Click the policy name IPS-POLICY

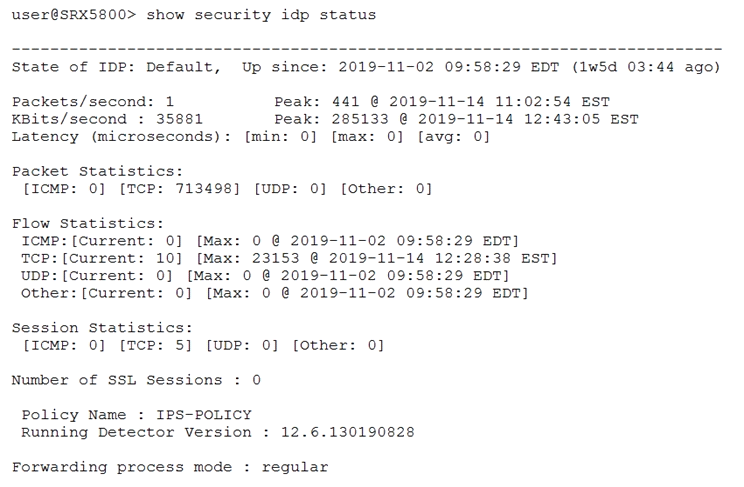(204, 415)
